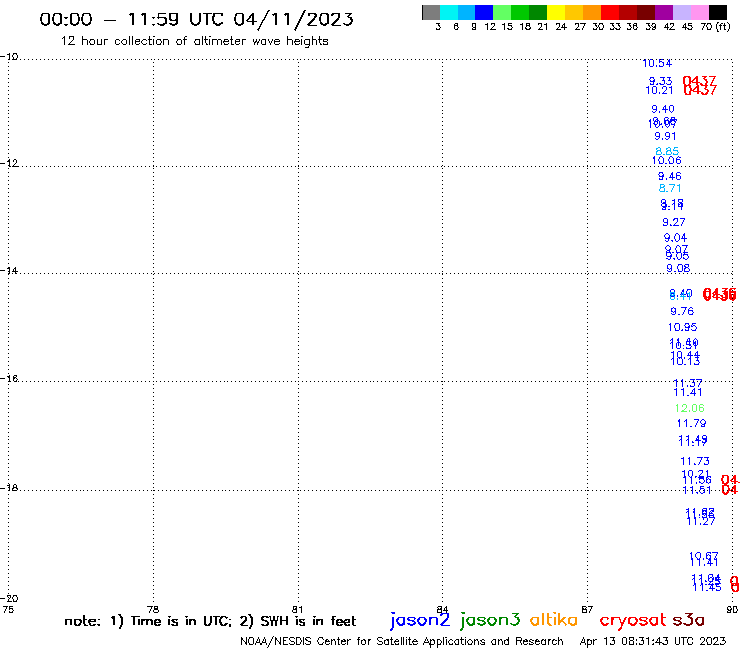Click the orange swatch in the color legend
This screenshot has height=650, width=740.
click(592, 12)
